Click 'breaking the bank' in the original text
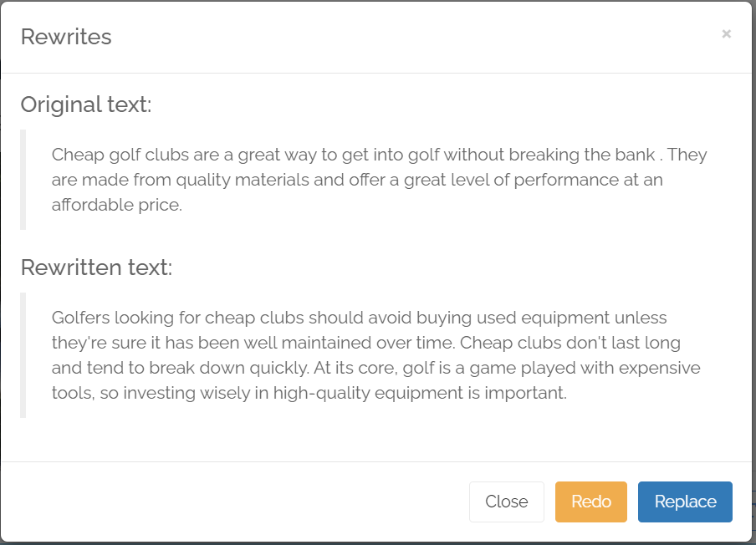 pyautogui.click(x=582, y=155)
